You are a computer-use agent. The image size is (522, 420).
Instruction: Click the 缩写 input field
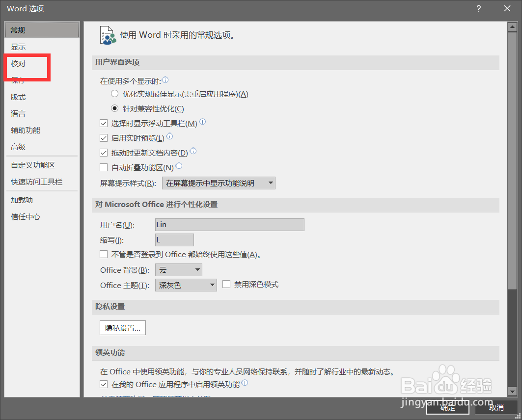tap(174, 240)
